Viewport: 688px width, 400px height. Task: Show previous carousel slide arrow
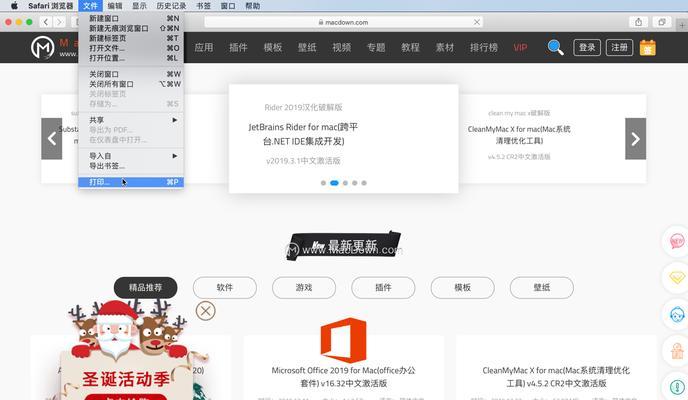pos(52,139)
